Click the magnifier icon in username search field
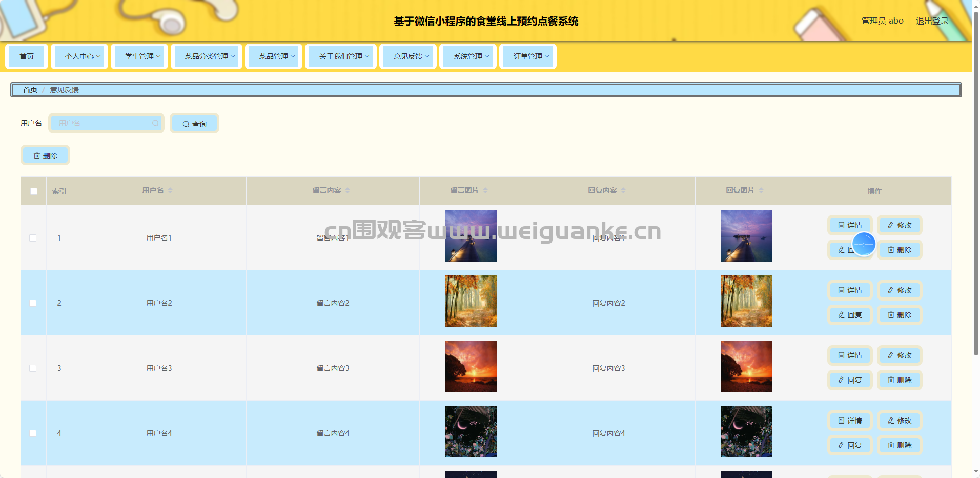This screenshot has width=980, height=478. point(155,123)
